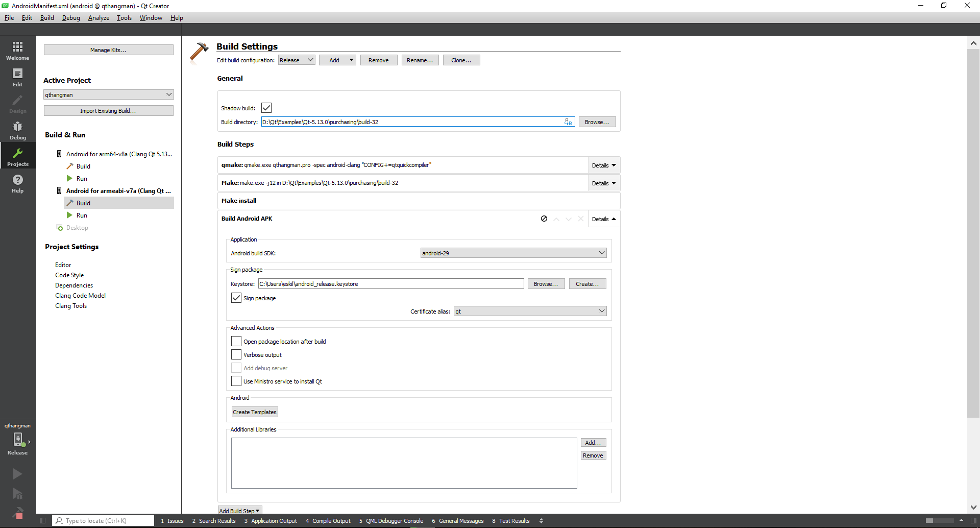Expand the qmake step Details

pos(604,165)
